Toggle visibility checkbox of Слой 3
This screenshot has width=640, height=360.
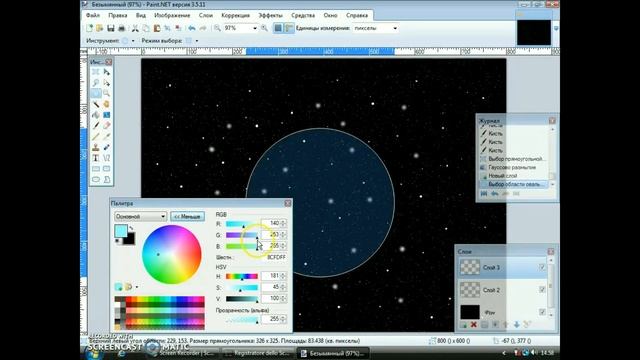pos(542,267)
